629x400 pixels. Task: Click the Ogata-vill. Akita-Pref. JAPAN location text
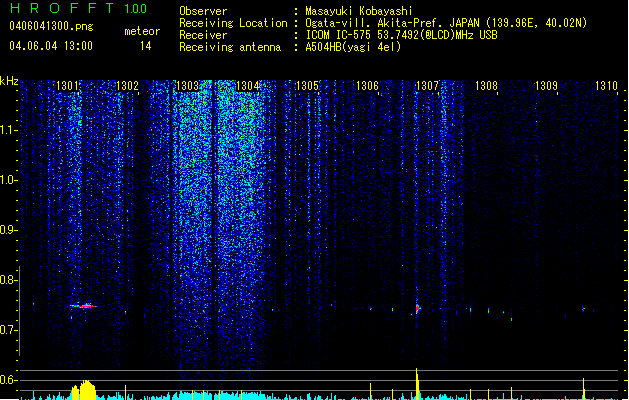click(x=446, y=23)
